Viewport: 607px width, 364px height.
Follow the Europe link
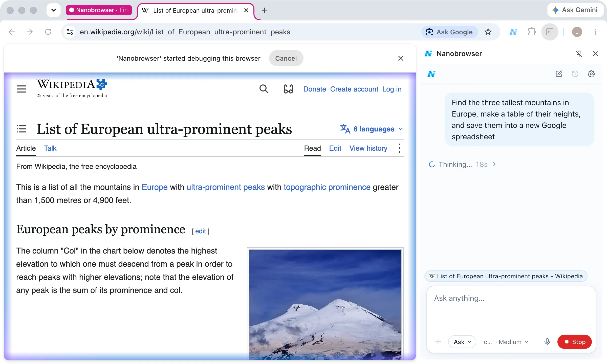(x=155, y=187)
